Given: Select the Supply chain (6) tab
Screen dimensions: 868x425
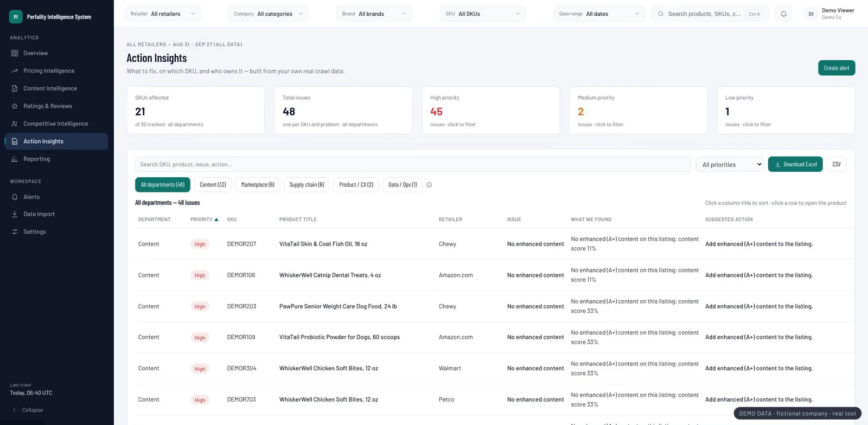Looking at the screenshot, I should point(307,185).
